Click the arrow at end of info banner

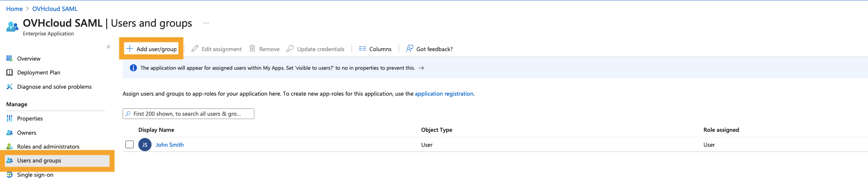point(421,68)
